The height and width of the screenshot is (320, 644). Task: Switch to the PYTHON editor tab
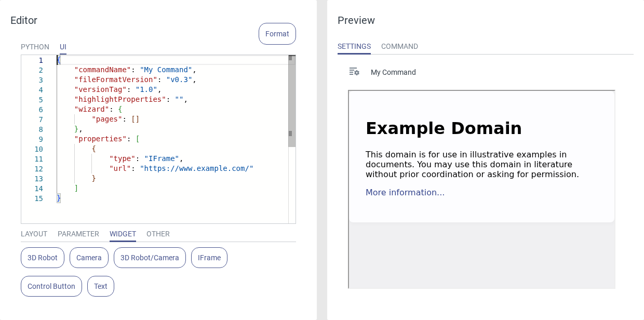35,47
